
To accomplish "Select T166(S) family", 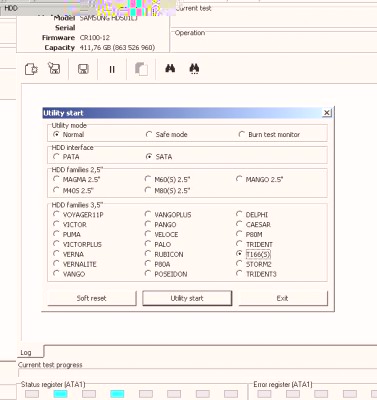I will click(239, 254).
